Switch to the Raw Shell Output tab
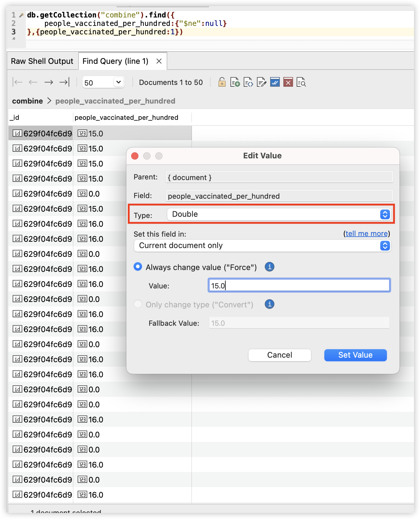 pos(42,61)
